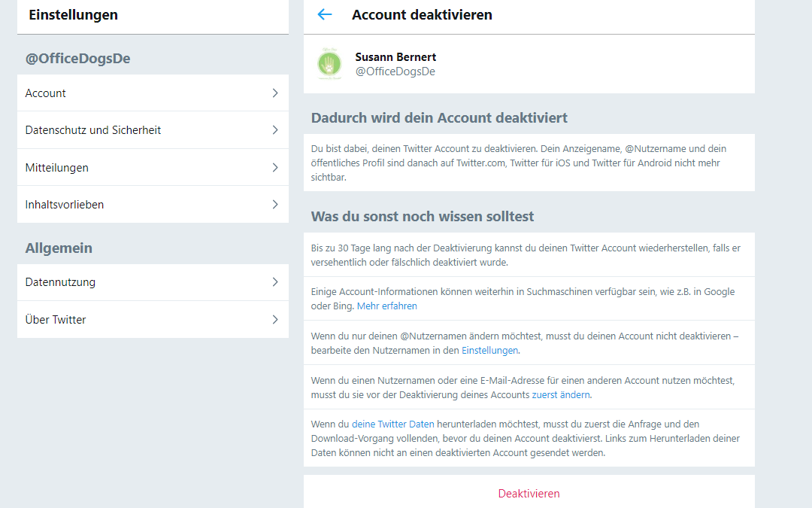Screen dimensions: 812x508
Task: Open the Über Twitter row
Action: (153, 320)
